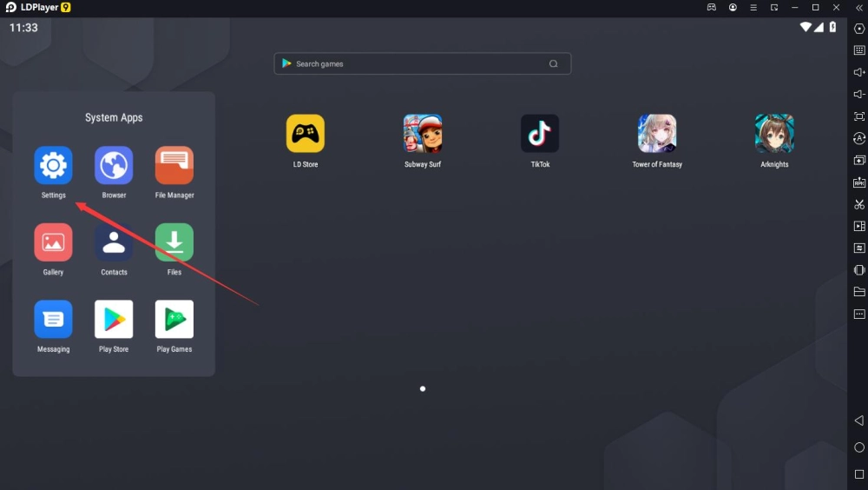The image size is (868, 490).
Task: Launch LD Store
Action: tap(305, 134)
